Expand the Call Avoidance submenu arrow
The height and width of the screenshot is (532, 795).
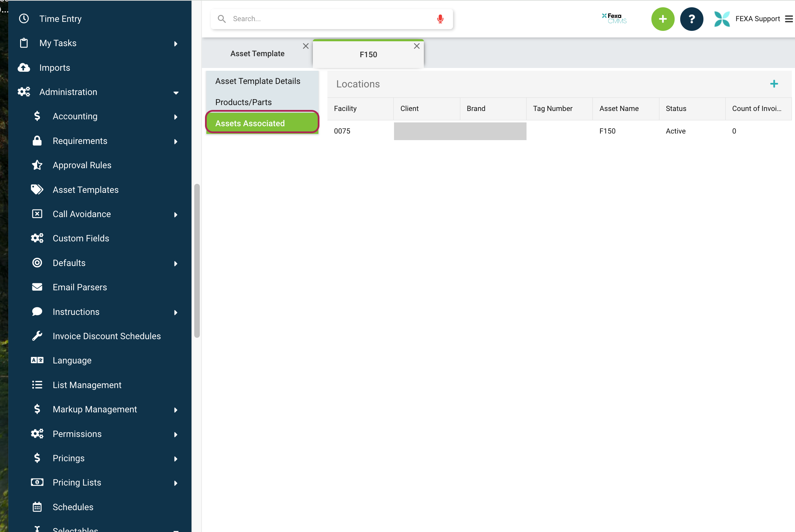(176, 215)
